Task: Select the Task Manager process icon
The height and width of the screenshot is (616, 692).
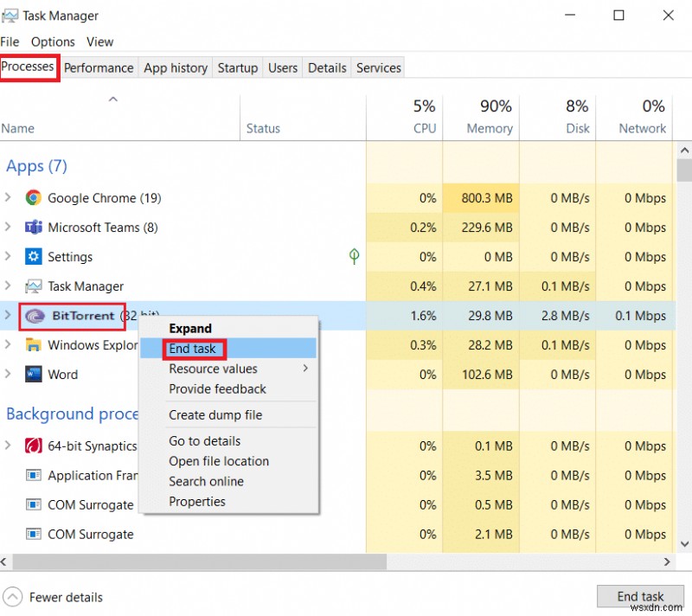Action: [33, 286]
